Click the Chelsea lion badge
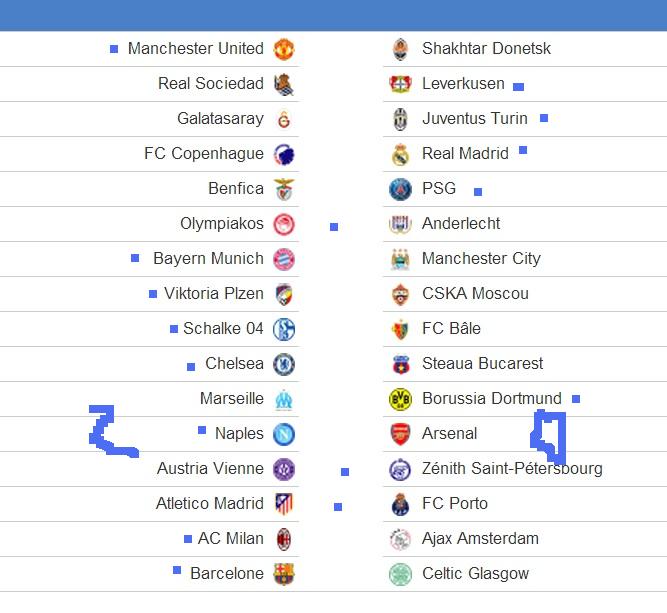This screenshot has width=667, height=613. [284, 364]
